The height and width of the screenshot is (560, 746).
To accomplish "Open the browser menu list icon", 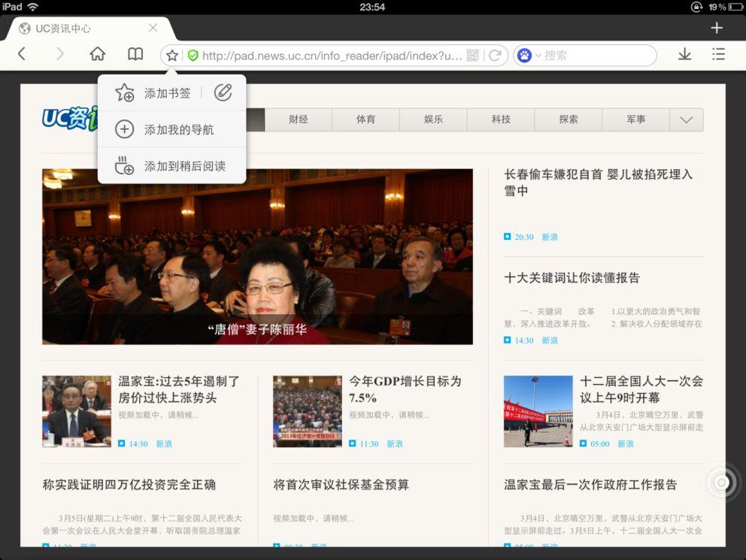I will (x=718, y=54).
